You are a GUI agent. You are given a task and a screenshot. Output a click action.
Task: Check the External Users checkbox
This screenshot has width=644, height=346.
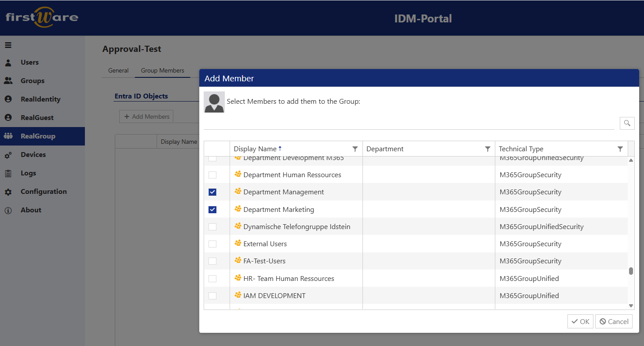[212, 244]
